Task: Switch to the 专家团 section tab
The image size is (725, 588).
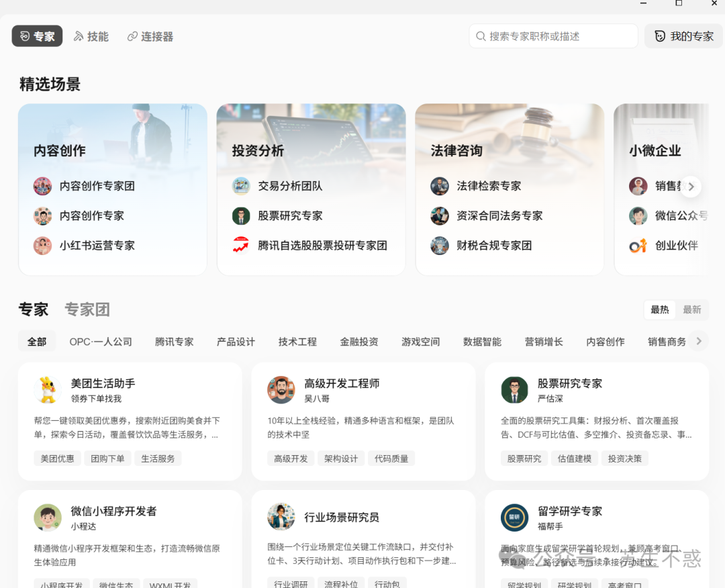Action: click(87, 309)
